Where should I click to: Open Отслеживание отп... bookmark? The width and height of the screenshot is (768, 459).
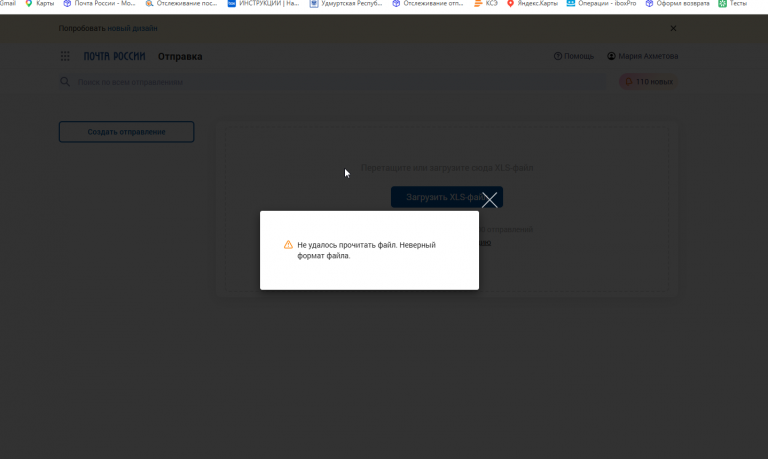[428, 3]
